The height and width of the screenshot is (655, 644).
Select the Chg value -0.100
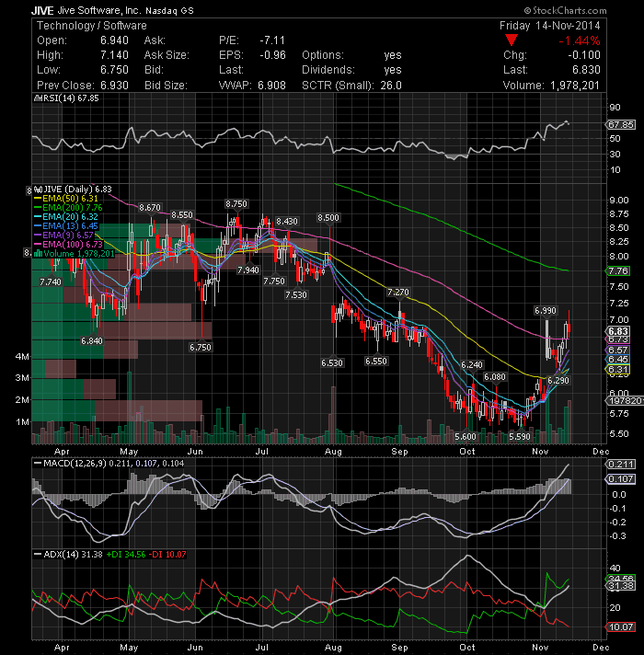coord(584,54)
